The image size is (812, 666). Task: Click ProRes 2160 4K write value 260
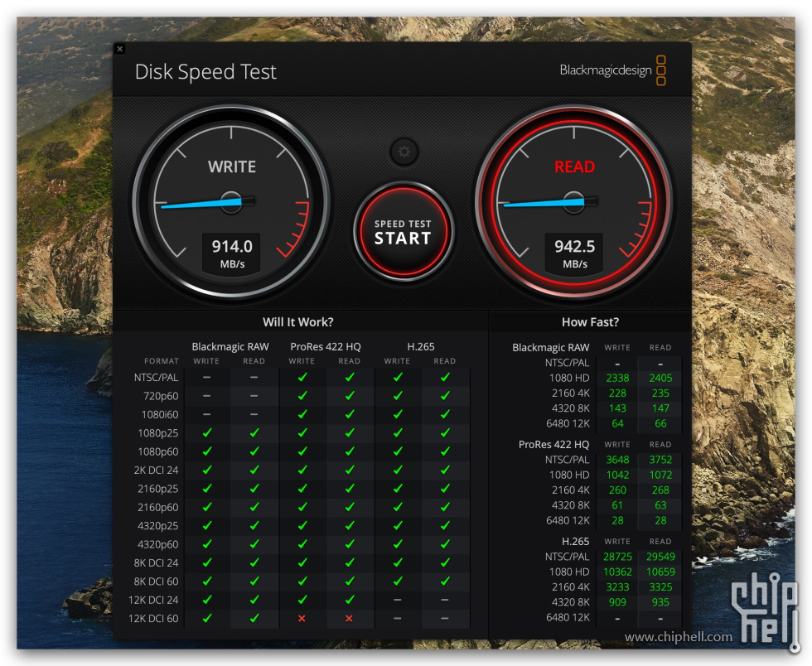click(617, 490)
